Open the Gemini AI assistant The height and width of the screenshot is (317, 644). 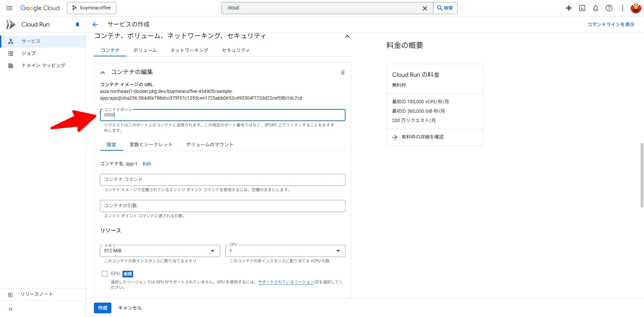click(x=569, y=8)
